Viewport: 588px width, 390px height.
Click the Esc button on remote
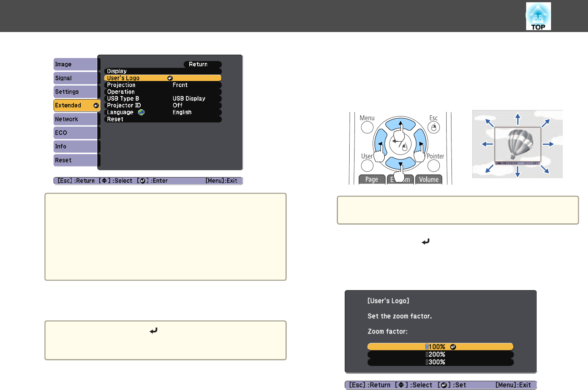434,128
